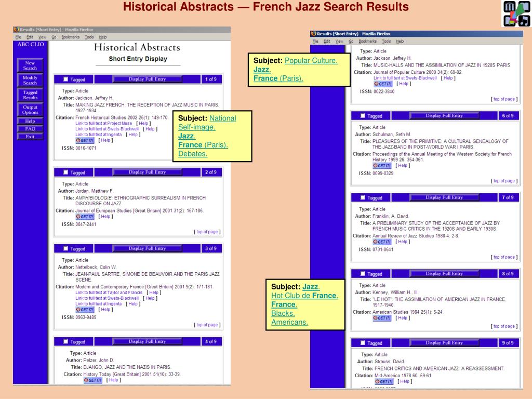Open File menu in left Firefox window
Viewport: 532px width, 399px height.
click(18, 37)
